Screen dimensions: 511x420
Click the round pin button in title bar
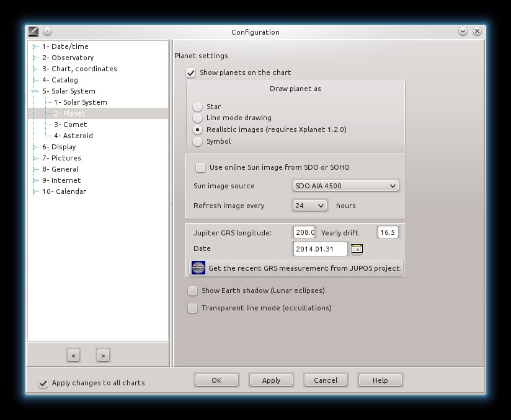click(x=47, y=32)
